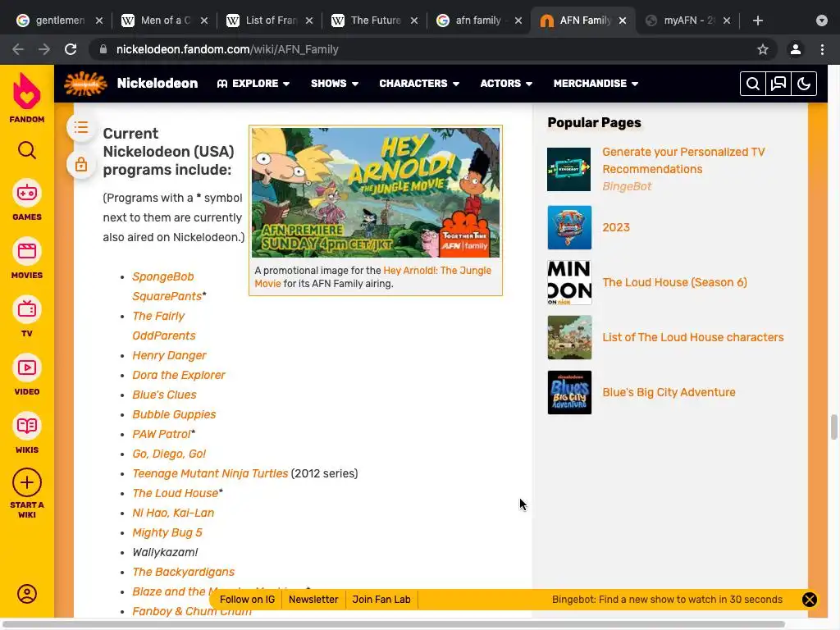The height and width of the screenshot is (630, 840).
Task: Dismiss the Bingebot banner
Action: coord(810,600)
